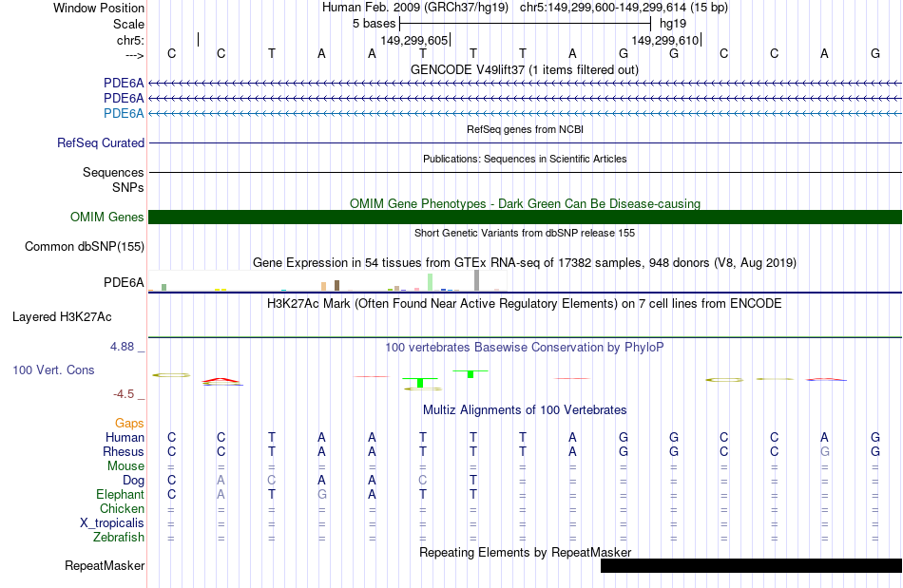Click the Gaps label in Multiz alignment
Screen dimensions: 903x588
tap(129, 423)
